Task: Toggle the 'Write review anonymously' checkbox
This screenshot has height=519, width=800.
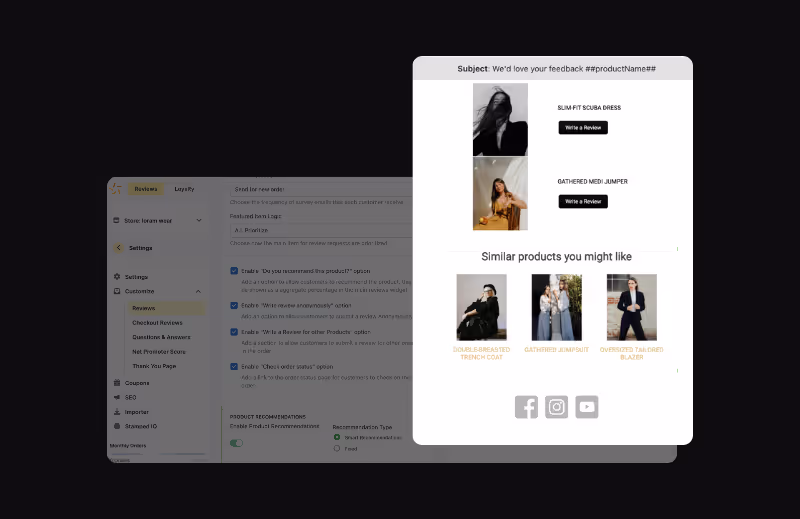Action: click(x=234, y=306)
